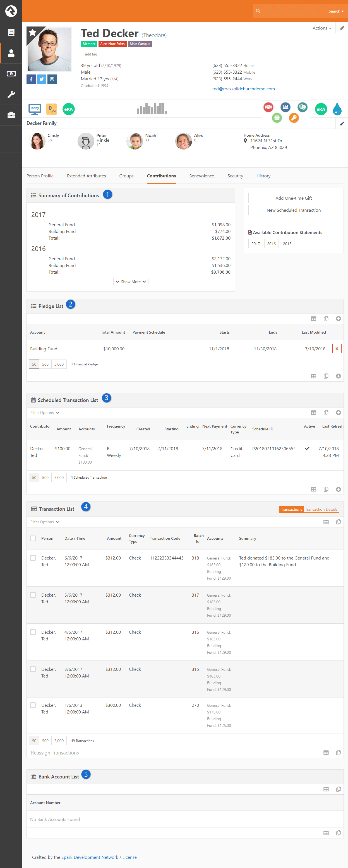
Task: Open the briefcase tools sidebar icon
Action: pyautogui.click(x=11, y=115)
